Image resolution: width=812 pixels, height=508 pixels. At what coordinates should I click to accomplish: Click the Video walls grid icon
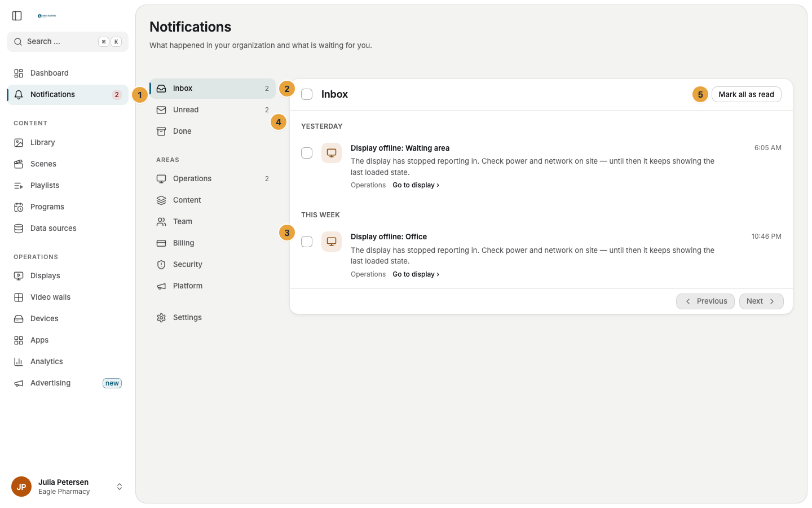[x=19, y=297]
